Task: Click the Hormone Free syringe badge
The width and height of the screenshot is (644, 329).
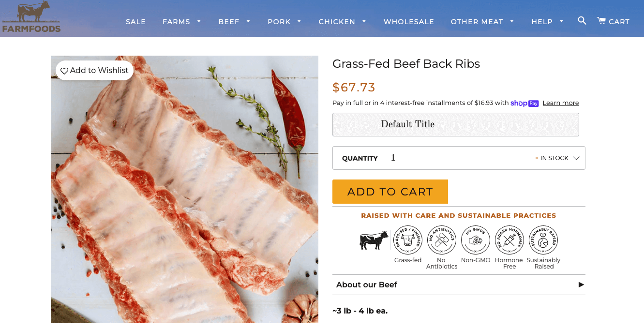Action: click(509, 239)
